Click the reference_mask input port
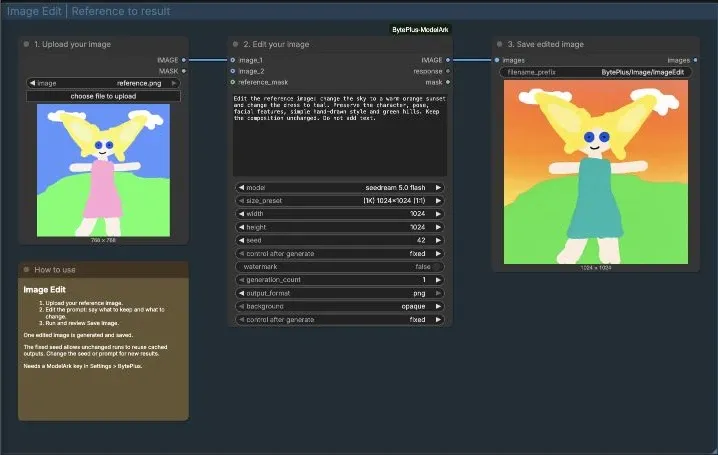Screen dimensions: 718x455 [233, 82]
